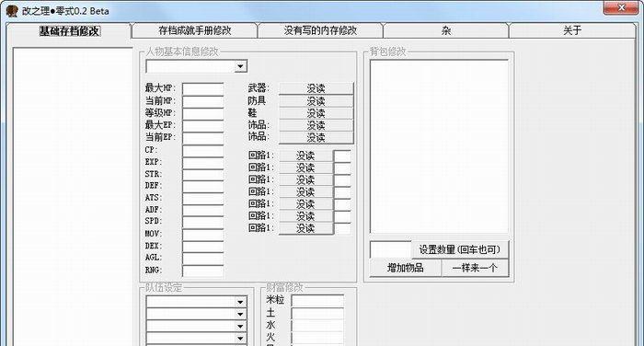Click the app icon in the title bar

tap(12, 11)
